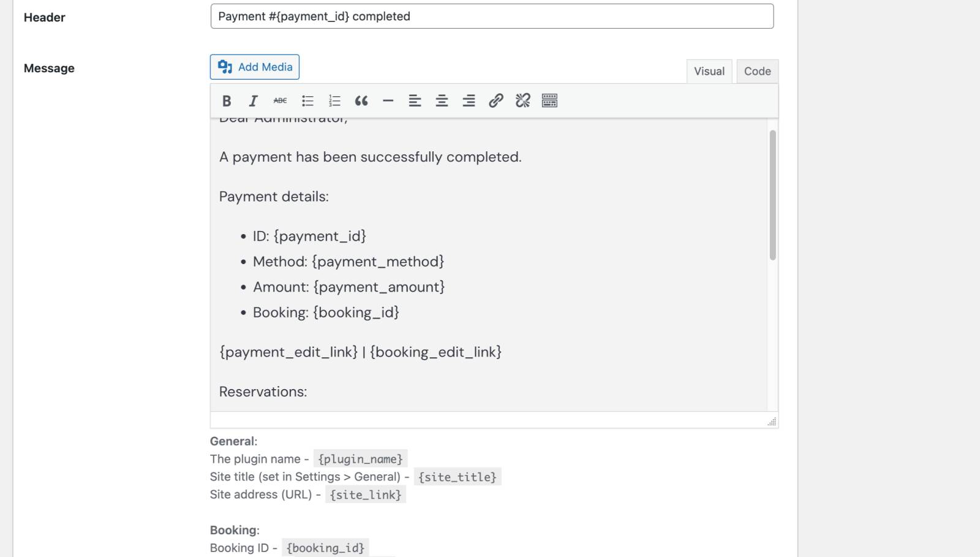Center align the text
This screenshot has width=980, height=557.
tap(442, 101)
